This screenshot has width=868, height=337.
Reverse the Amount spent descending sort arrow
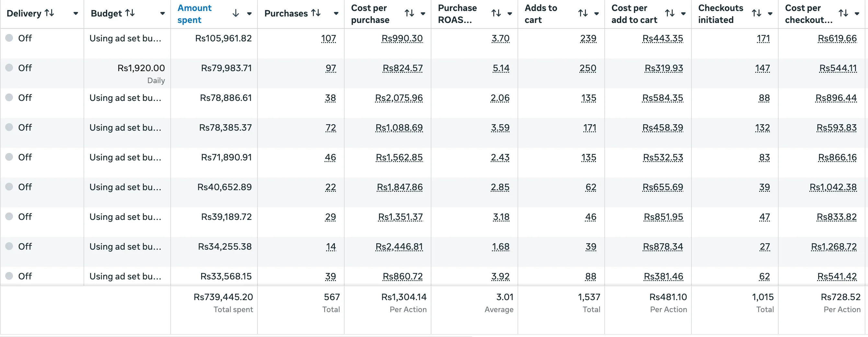pyautogui.click(x=235, y=14)
